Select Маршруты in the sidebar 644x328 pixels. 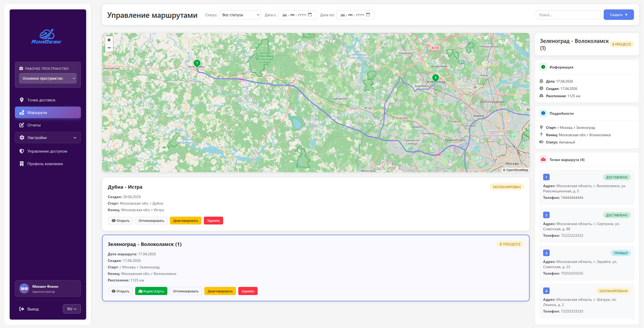[48, 113]
